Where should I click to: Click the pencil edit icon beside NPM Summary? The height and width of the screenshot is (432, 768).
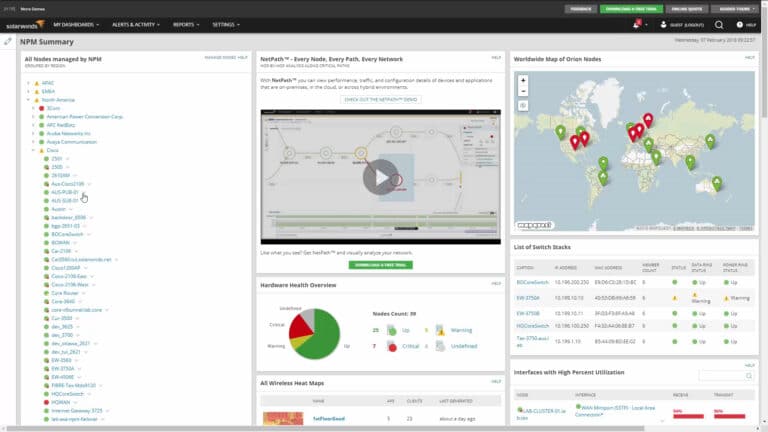point(8,42)
